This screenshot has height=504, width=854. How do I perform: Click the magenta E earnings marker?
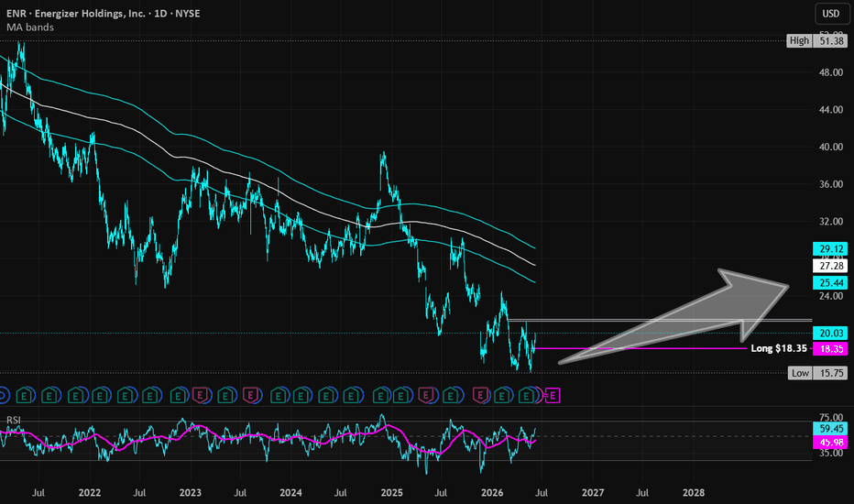[x=553, y=396]
